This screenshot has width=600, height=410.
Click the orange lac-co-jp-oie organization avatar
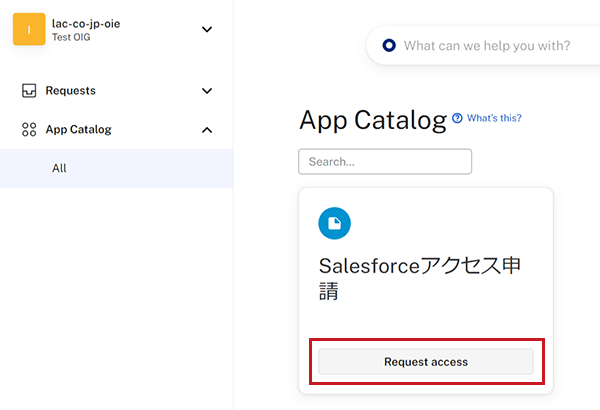click(29, 29)
